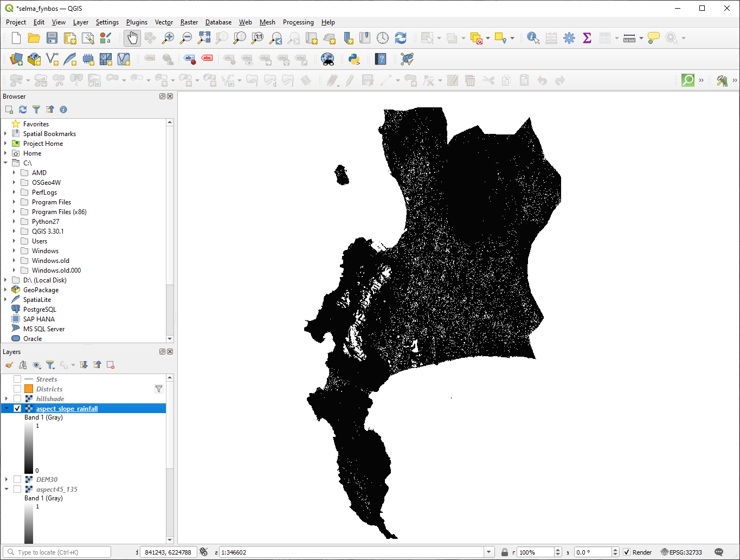Viewport: 740px width, 560px height.
Task: Open the Processing menu
Action: (x=298, y=22)
